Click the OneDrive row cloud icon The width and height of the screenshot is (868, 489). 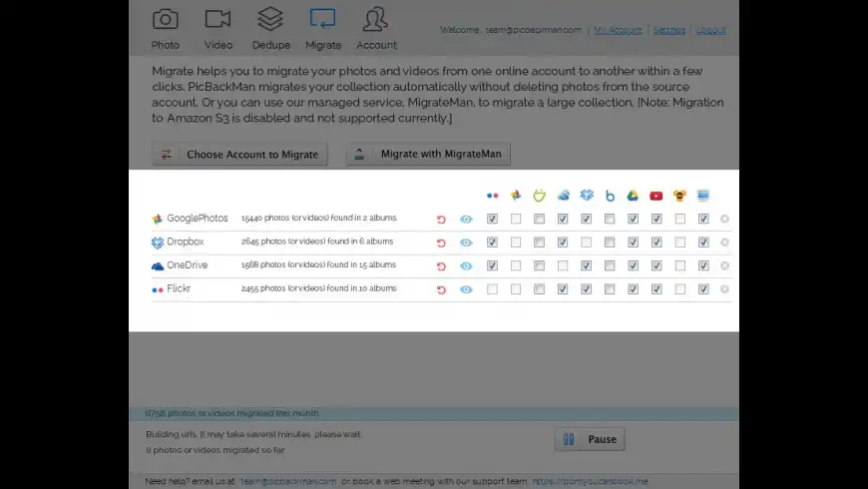158,266
